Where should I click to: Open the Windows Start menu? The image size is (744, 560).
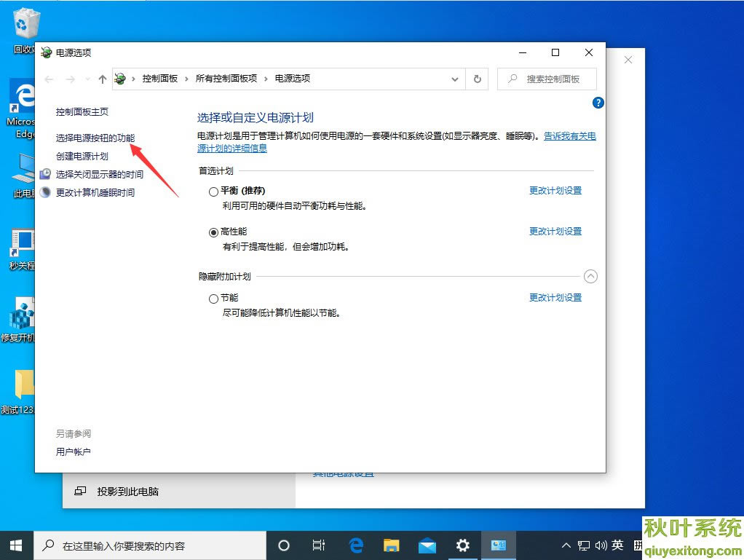(x=16, y=545)
